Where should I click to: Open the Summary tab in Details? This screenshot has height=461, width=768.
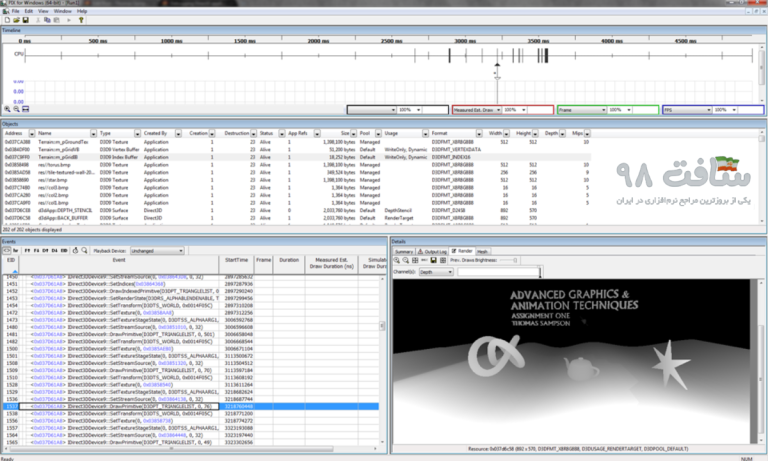tap(403, 251)
